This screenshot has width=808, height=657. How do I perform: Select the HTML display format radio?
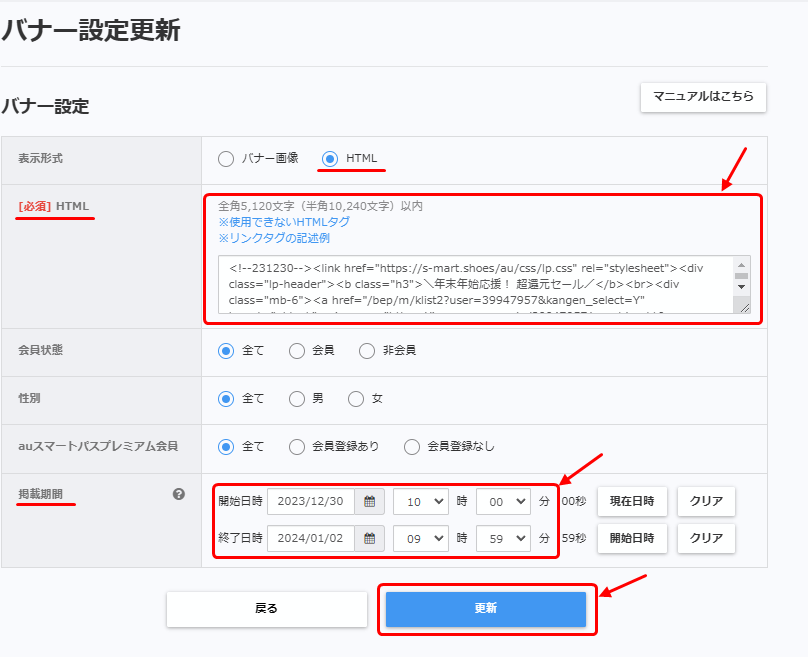330,159
